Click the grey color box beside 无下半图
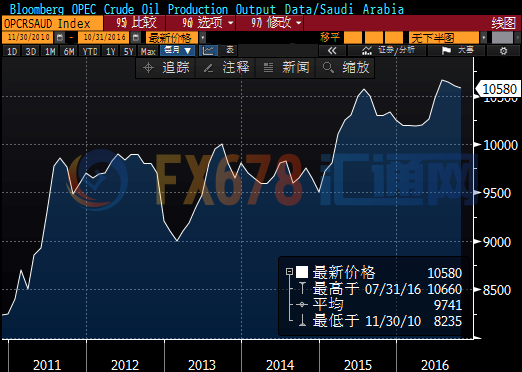The image size is (522, 372). pos(502,38)
